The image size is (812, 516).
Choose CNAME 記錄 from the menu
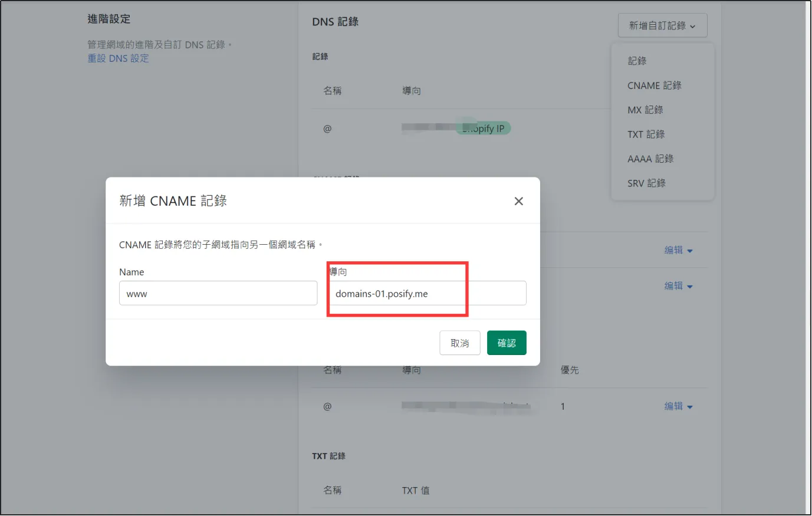[x=654, y=86]
